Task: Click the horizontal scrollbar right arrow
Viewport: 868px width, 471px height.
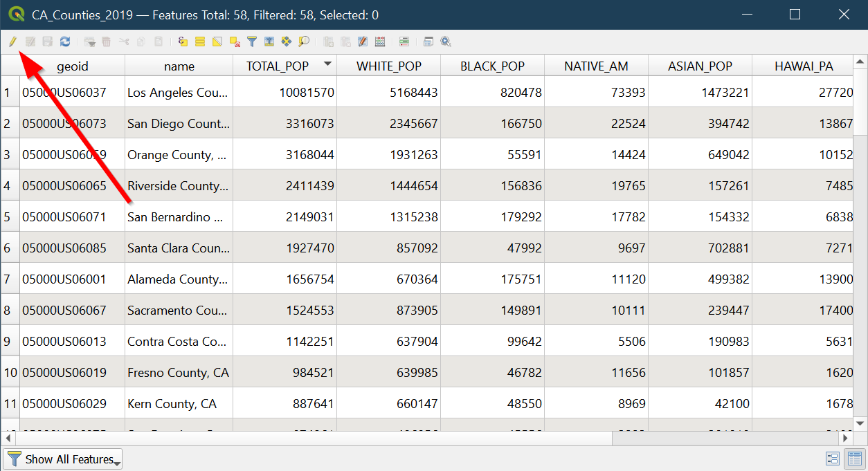Action: tap(844, 438)
